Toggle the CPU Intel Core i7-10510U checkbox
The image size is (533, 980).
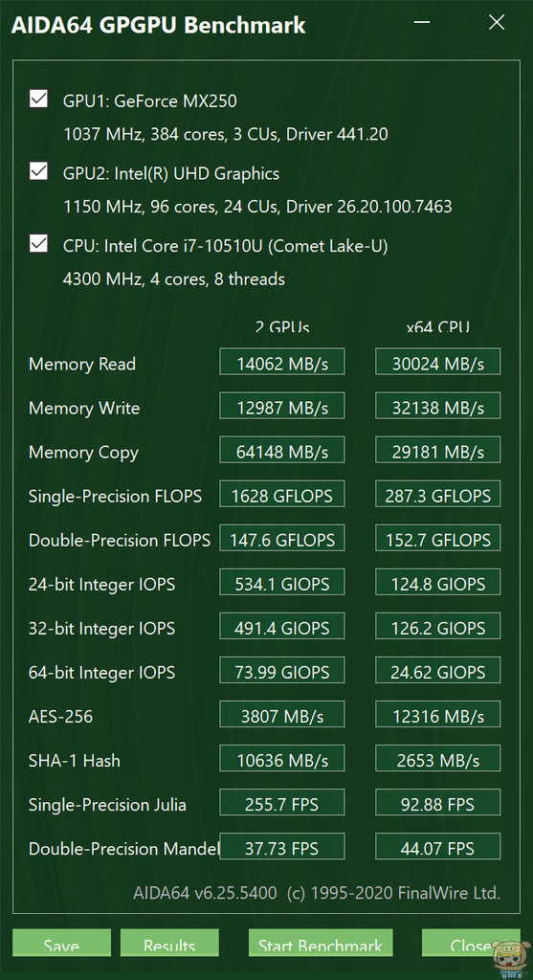coord(38,244)
